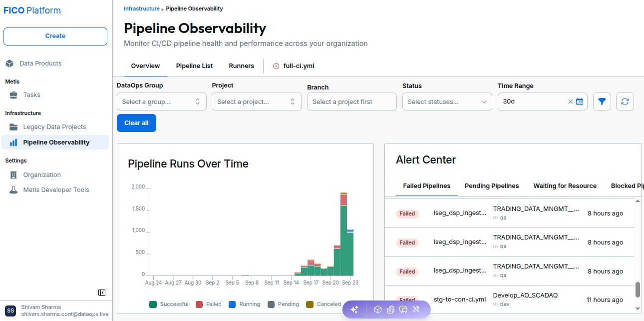Click the SS user avatar
This screenshot has width=644, height=321.
coord(10,310)
